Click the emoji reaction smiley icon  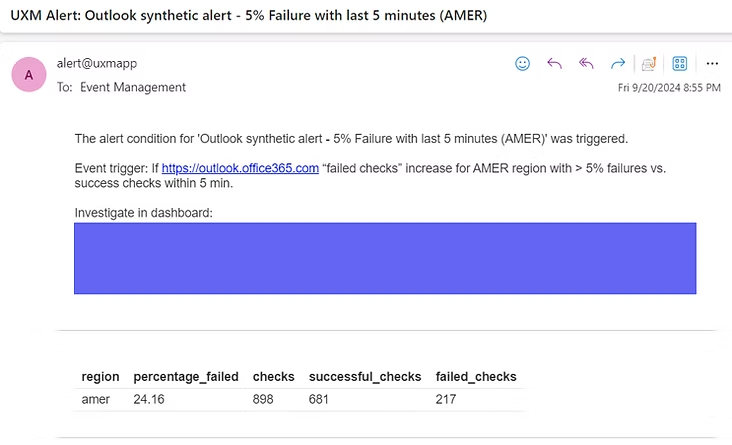tap(522, 63)
